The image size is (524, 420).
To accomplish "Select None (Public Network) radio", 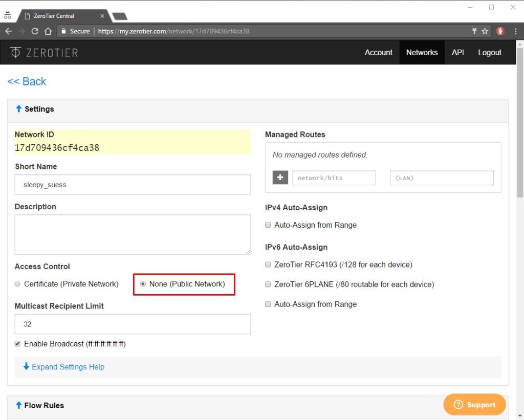I will point(143,284).
